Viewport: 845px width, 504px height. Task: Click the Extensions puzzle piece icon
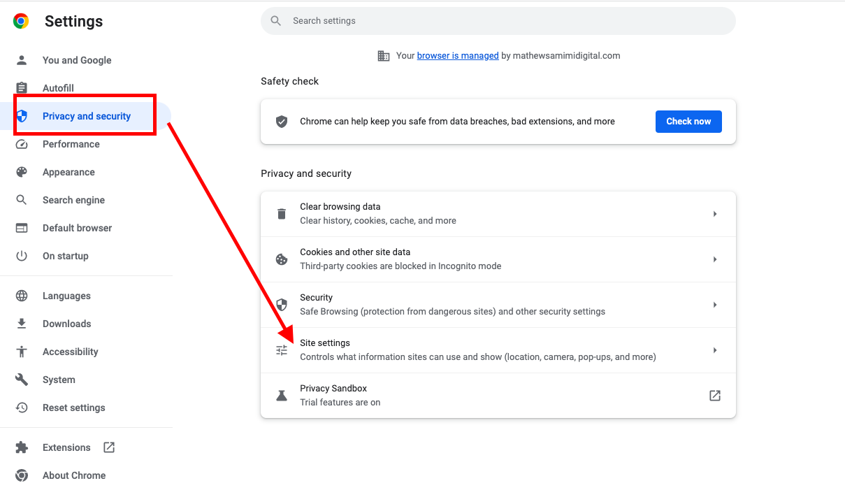(x=22, y=447)
